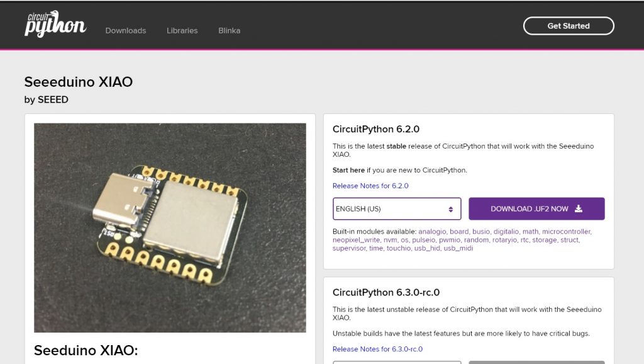The image size is (644, 364).
Task: Click the 'by SEEED' manufacturer text
Action: 47,100
